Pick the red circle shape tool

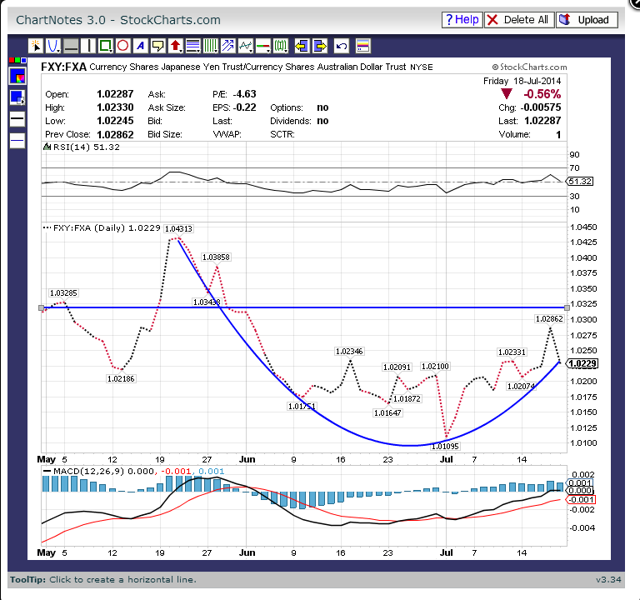point(123,46)
